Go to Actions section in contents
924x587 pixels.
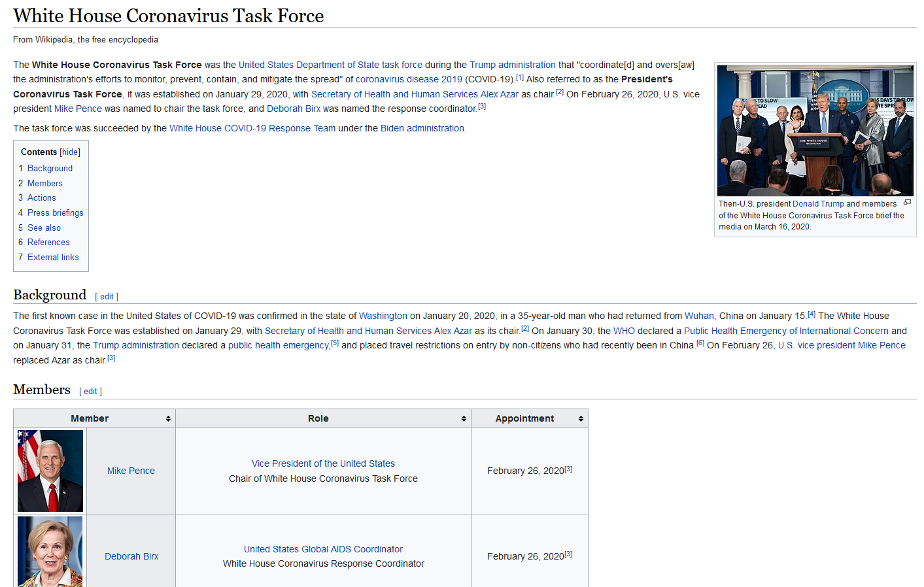[x=42, y=198]
